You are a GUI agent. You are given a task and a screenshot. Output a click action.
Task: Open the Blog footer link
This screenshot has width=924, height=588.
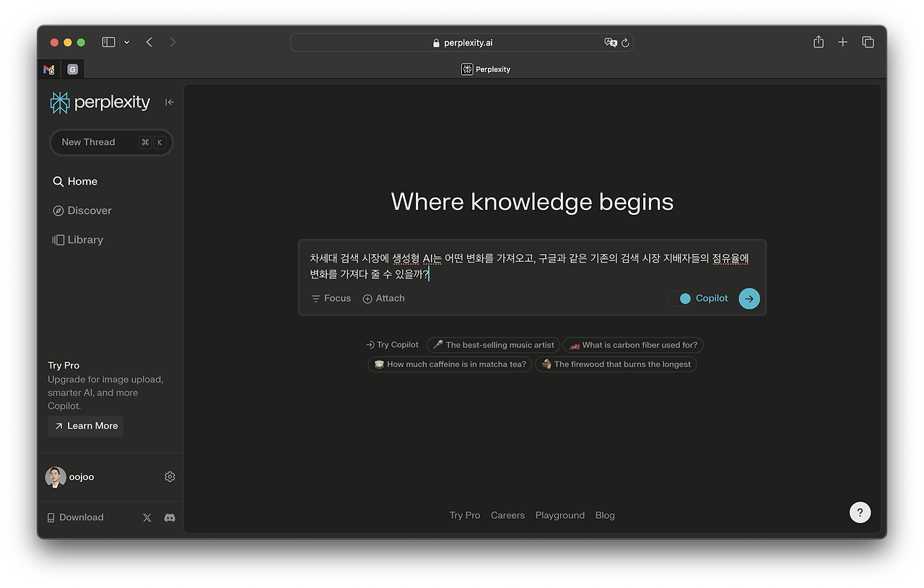pos(605,515)
